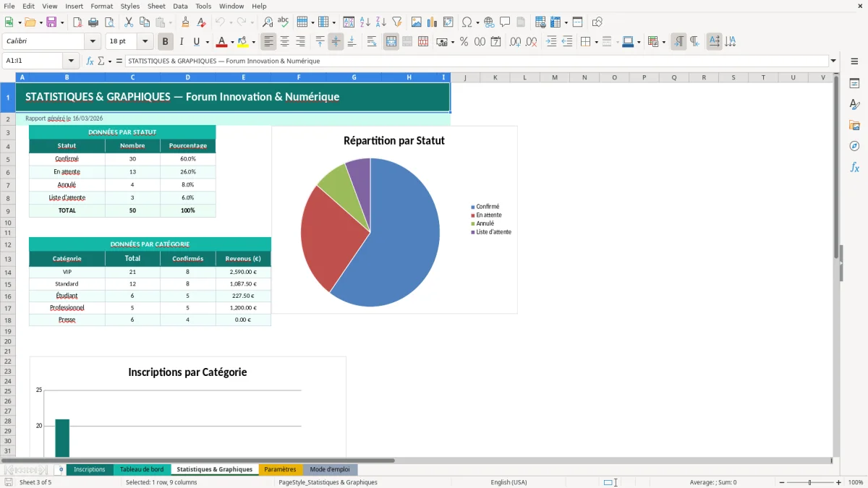The width and height of the screenshot is (868, 488).
Task: Click the formula input field
Action: pos(476,61)
